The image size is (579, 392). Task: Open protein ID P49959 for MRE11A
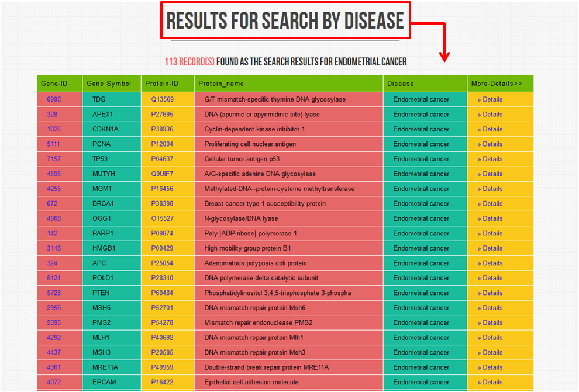(x=162, y=367)
